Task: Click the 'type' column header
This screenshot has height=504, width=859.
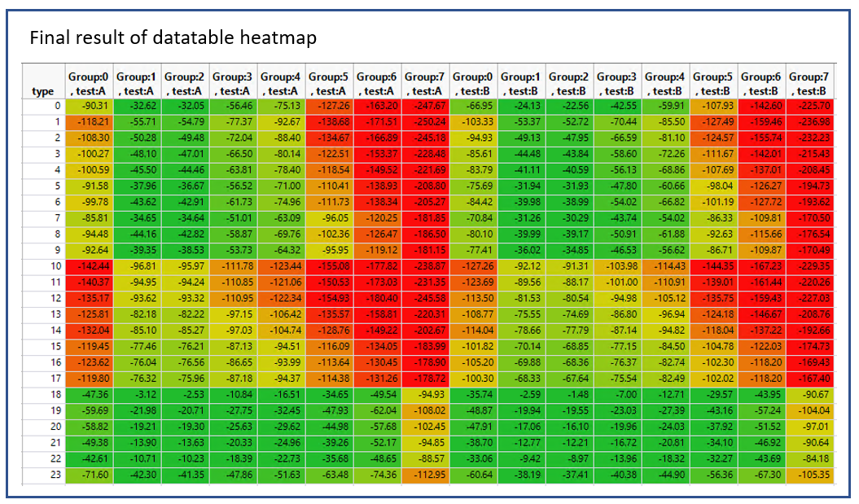Action: point(42,91)
